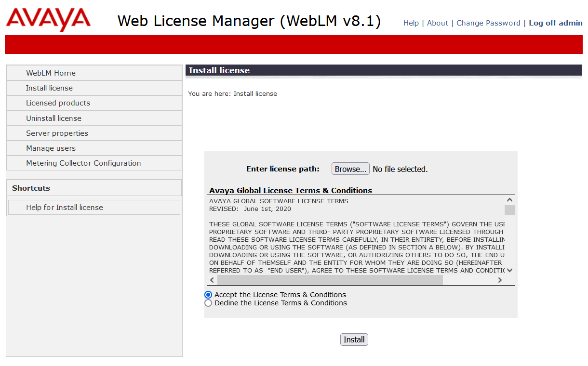Open the About link
This screenshot has width=588, height=366.
pos(438,23)
